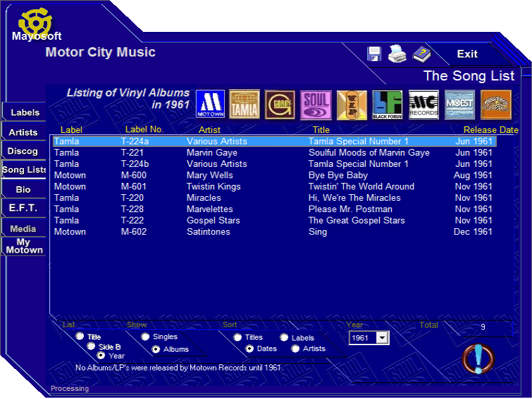This screenshot has height=399, width=532.
Task: Select the Title list radio button
Action: (x=80, y=336)
